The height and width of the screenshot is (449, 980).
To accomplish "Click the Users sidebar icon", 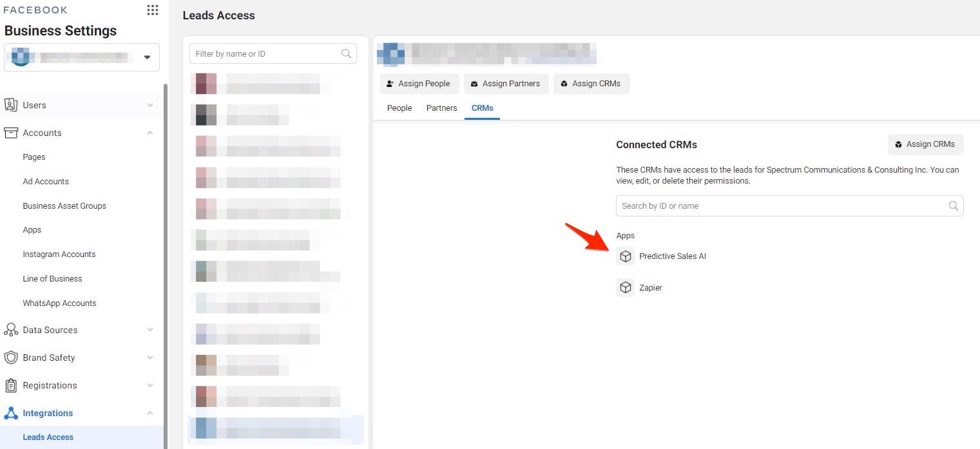I will [11, 105].
